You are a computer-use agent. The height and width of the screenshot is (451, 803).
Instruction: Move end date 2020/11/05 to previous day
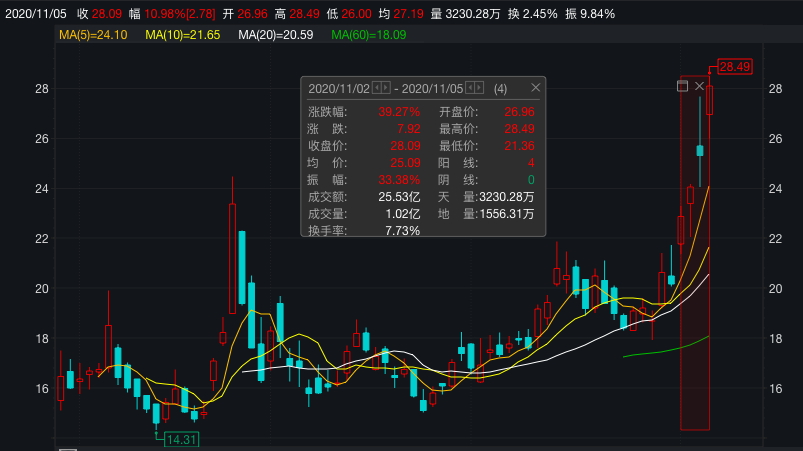[470, 88]
